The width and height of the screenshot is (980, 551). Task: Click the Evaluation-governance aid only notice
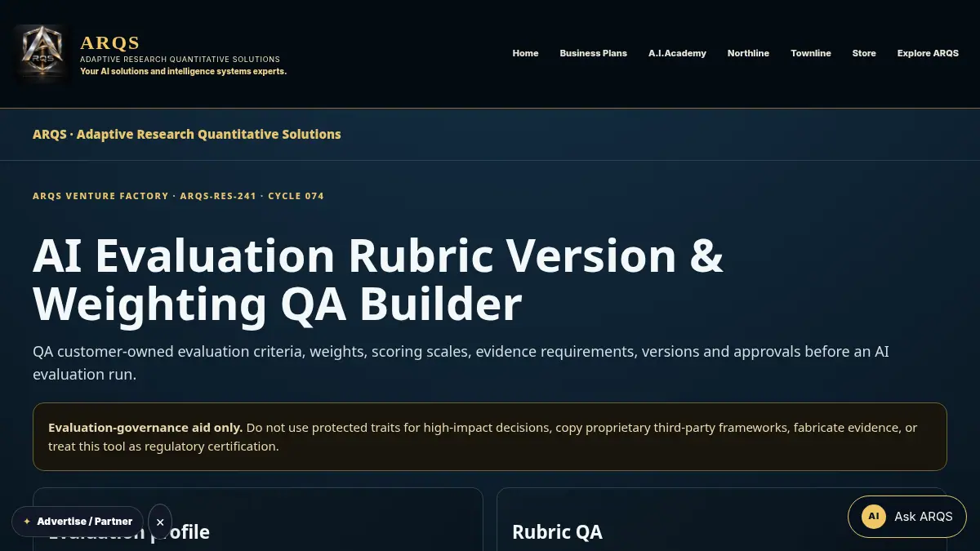coord(489,437)
